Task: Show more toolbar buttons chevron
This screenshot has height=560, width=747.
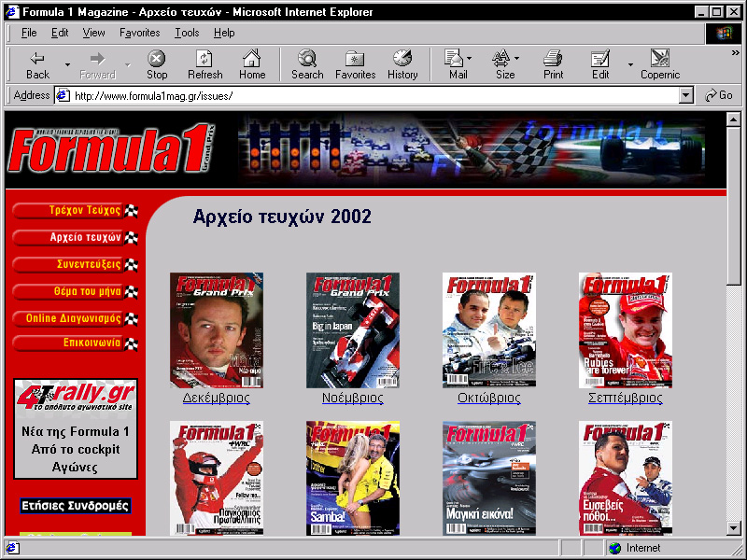Action: coord(735,53)
